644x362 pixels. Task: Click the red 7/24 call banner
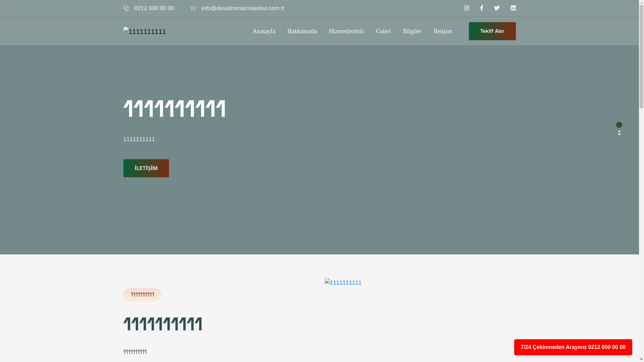point(573,347)
